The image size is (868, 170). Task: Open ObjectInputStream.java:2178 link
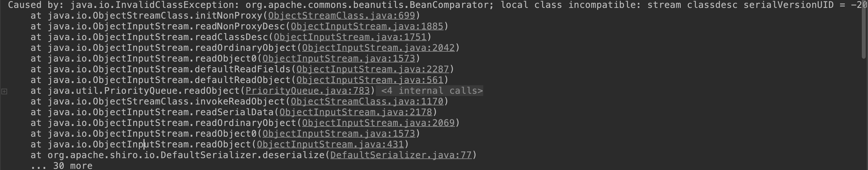pyautogui.click(x=355, y=112)
